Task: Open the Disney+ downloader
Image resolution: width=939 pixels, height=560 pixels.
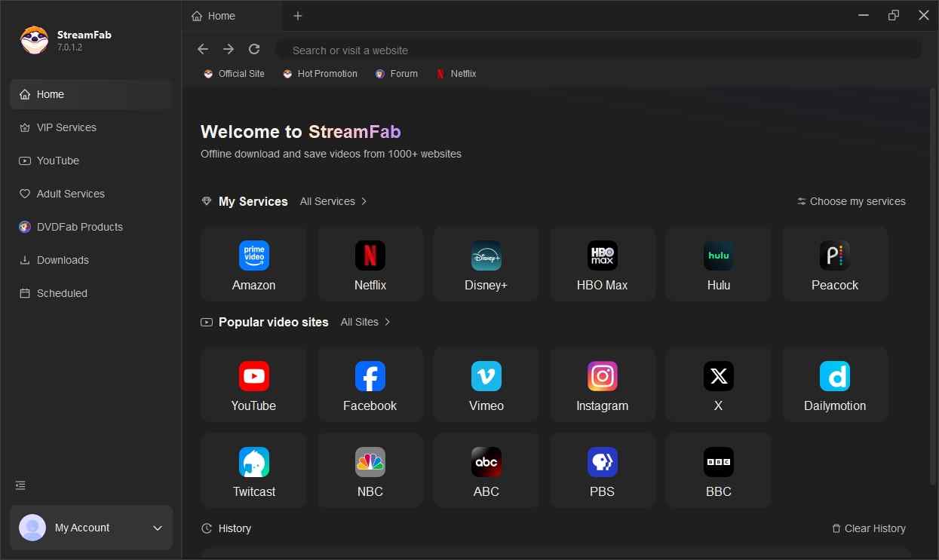Action: click(486, 264)
